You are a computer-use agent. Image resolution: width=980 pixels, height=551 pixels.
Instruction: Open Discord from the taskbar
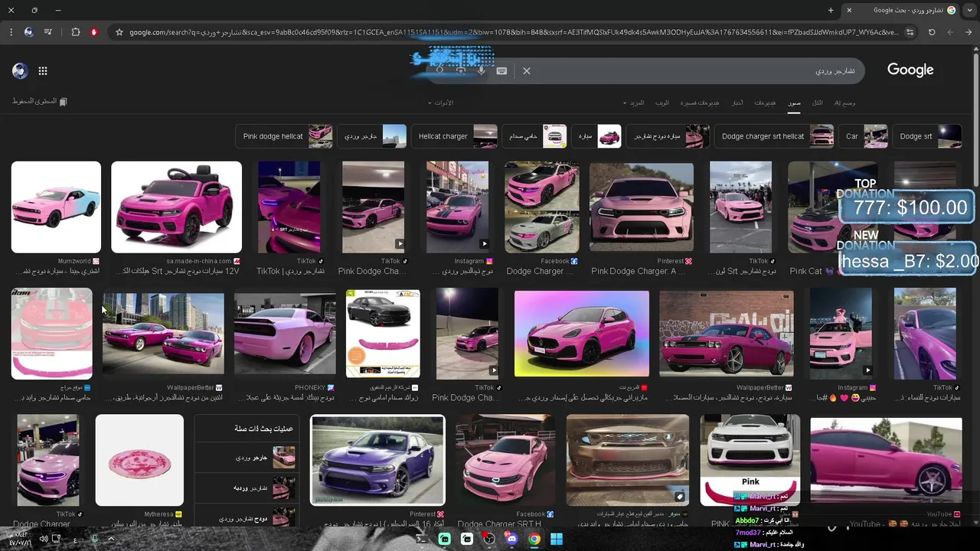click(x=511, y=539)
